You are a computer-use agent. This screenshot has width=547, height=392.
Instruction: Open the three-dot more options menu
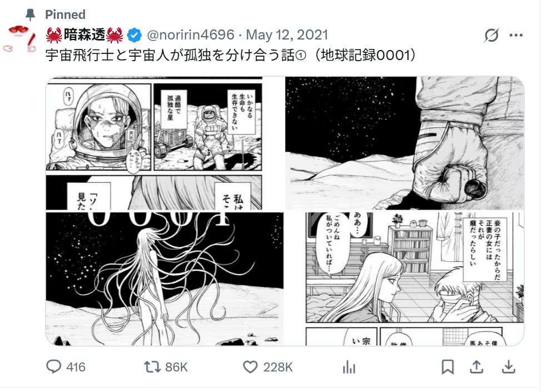[516, 35]
